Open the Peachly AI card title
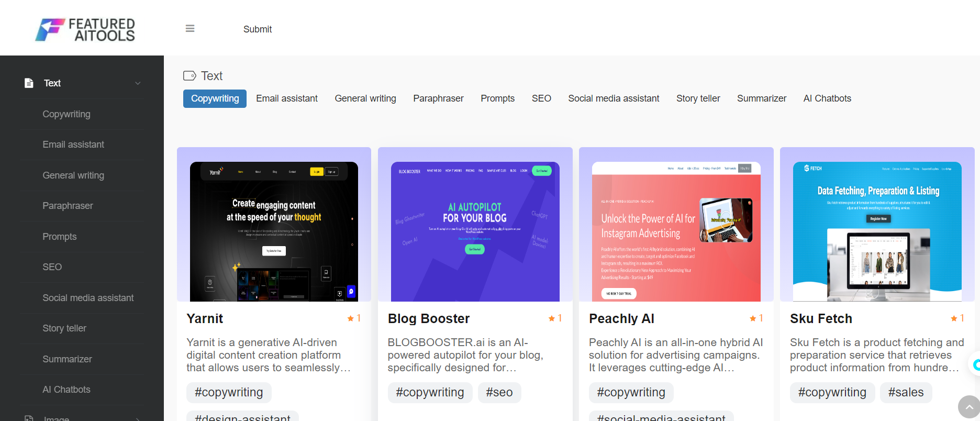The width and height of the screenshot is (980, 421). [x=621, y=318]
